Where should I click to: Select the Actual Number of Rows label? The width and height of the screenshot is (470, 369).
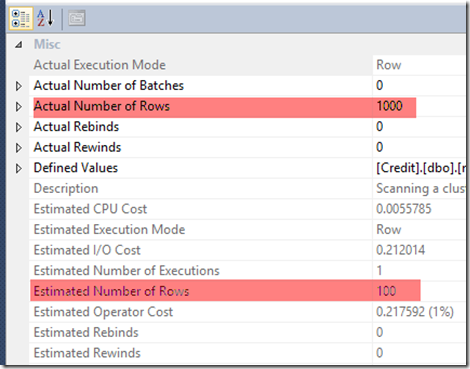[102, 106]
